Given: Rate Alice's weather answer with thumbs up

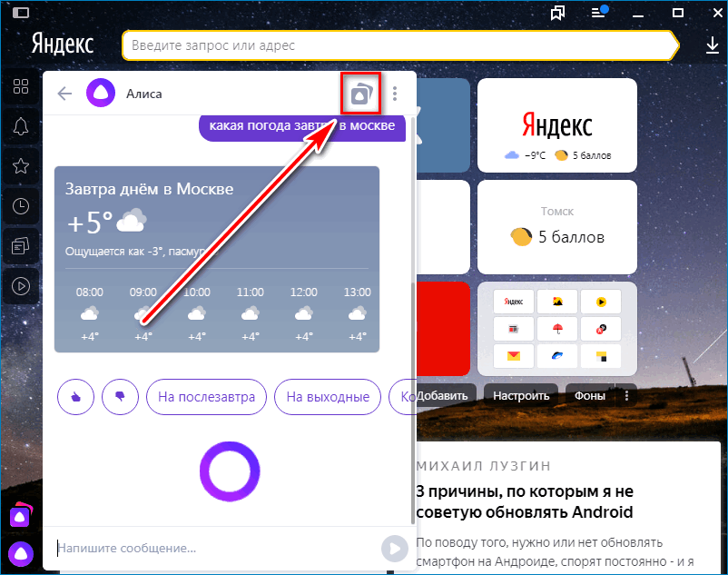Looking at the screenshot, I should click(75, 397).
